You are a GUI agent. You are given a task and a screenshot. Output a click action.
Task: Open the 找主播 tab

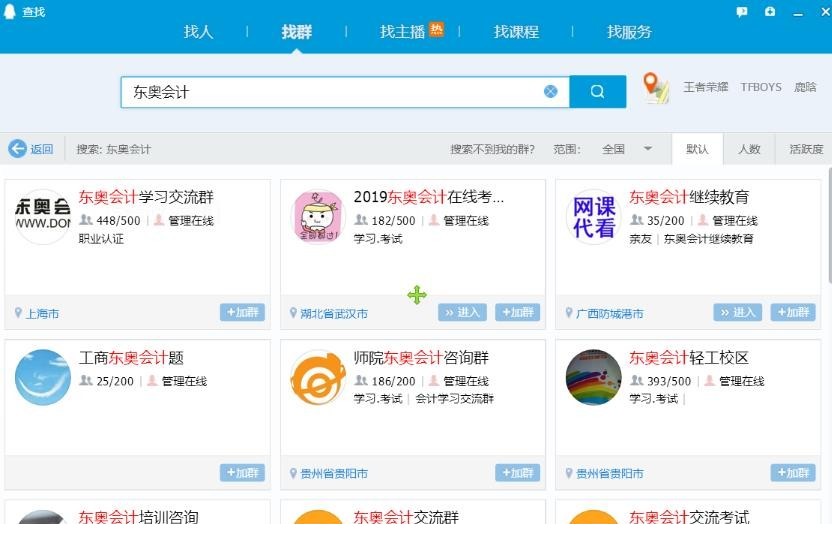pos(402,32)
